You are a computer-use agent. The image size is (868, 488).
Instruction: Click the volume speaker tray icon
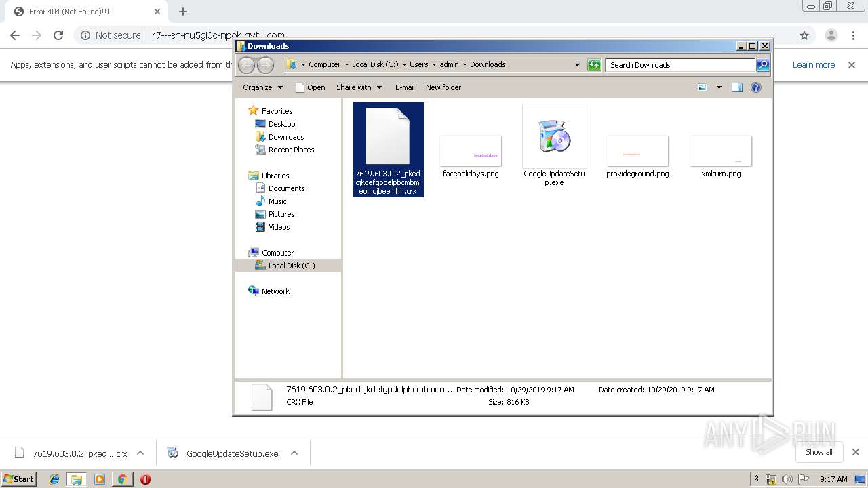pos(787,479)
